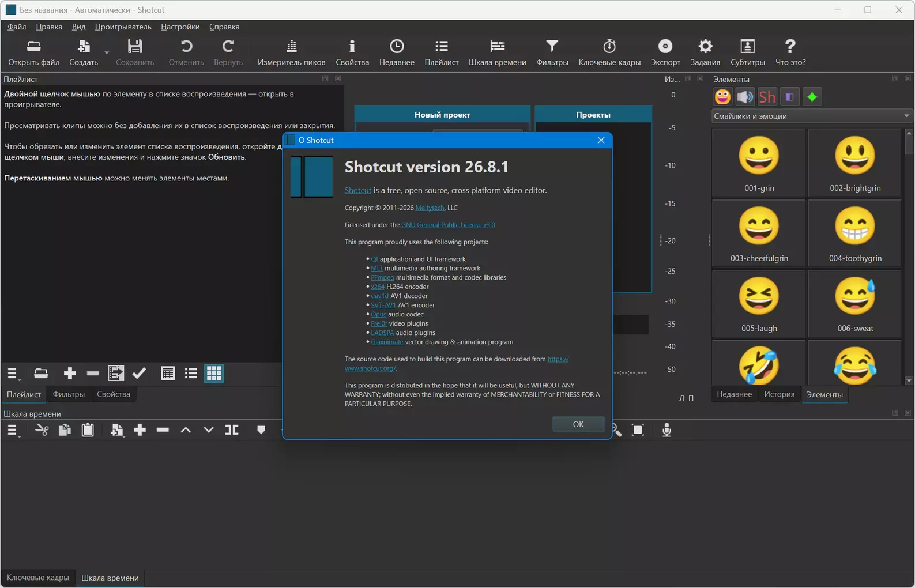The width and height of the screenshot is (915, 588).
Task: Open the Настройки menu
Action: [x=180, y=27]
